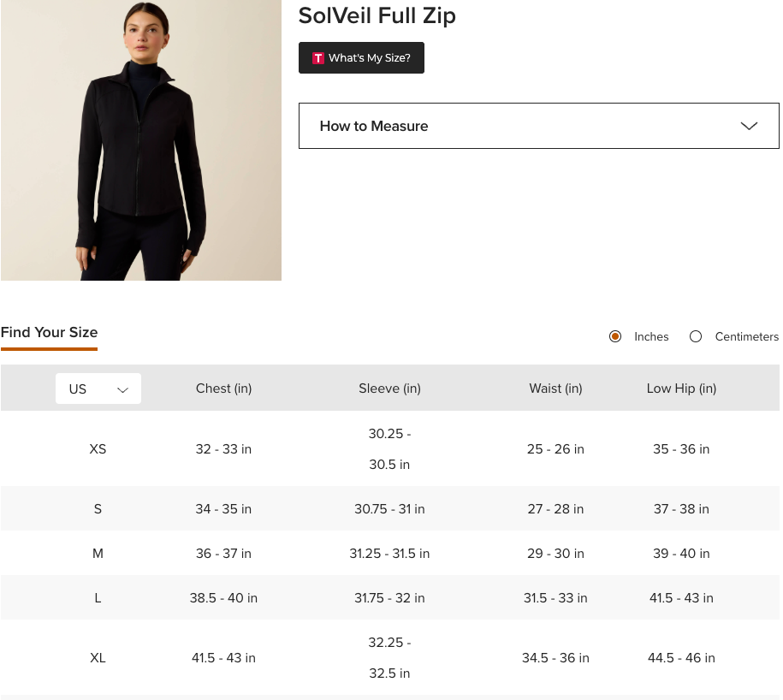Click the red T logo icon
The height and width of the screenshot is (700, 783).
click(x=318, y=58)
